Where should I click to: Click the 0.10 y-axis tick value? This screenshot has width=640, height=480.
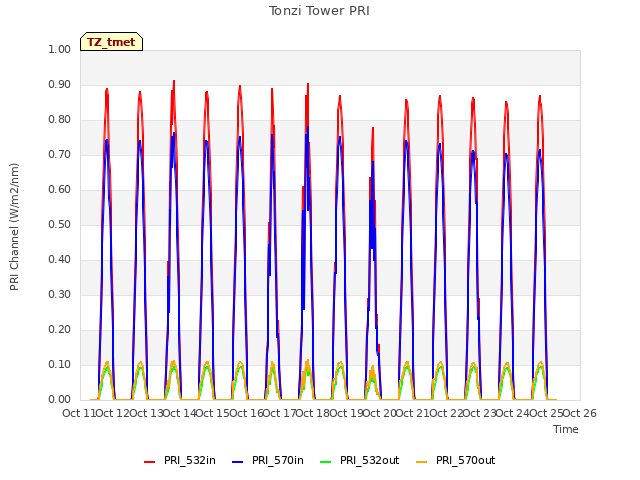coord(60,364)
